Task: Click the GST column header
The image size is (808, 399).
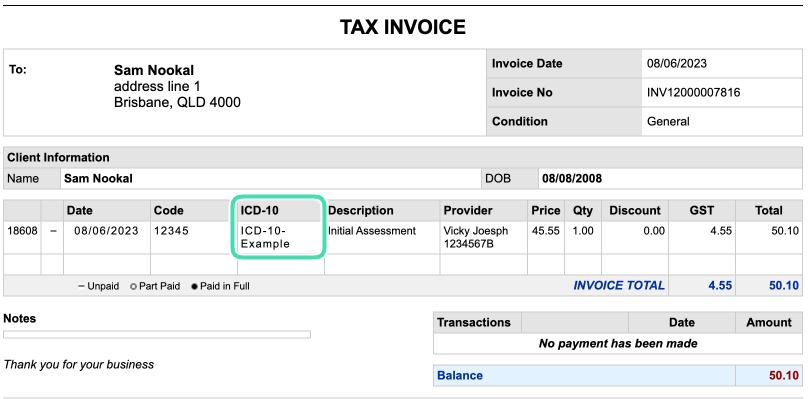Action: click(702, 210)
